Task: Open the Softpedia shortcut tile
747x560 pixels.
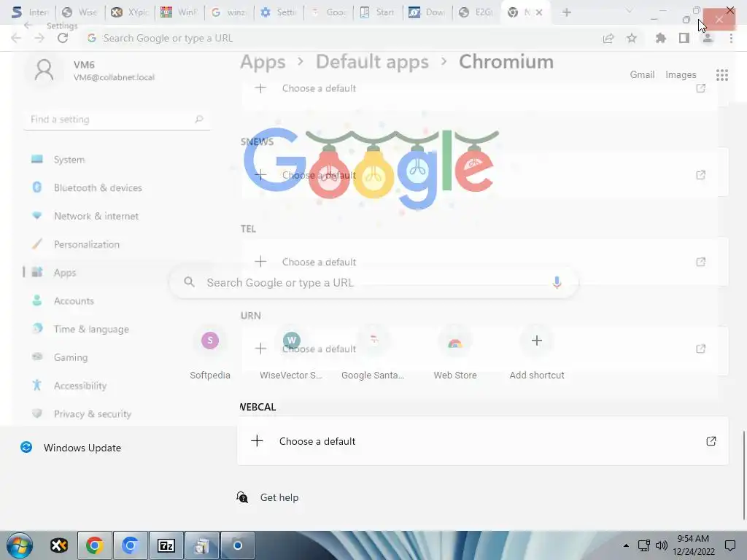Action: (210, 352)
